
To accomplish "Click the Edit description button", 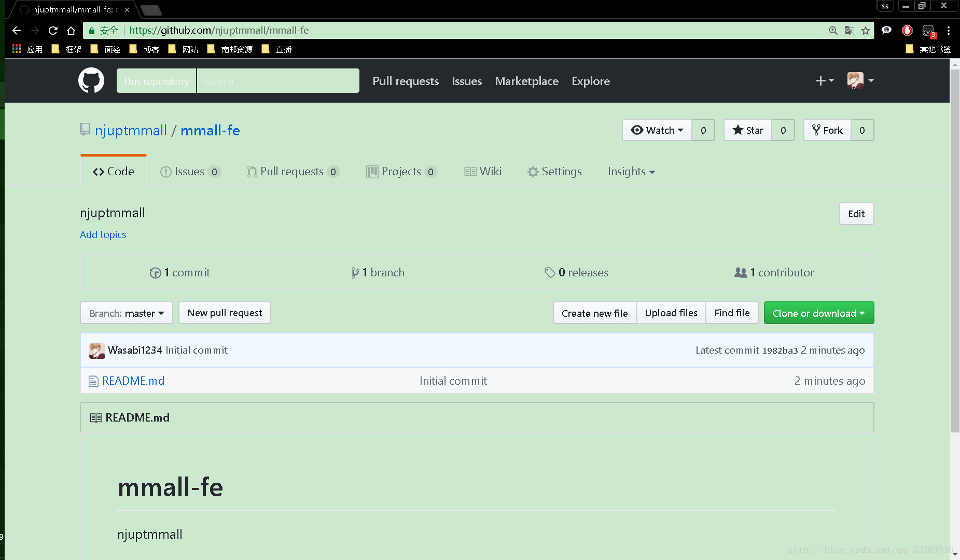I will coord(856,214).
